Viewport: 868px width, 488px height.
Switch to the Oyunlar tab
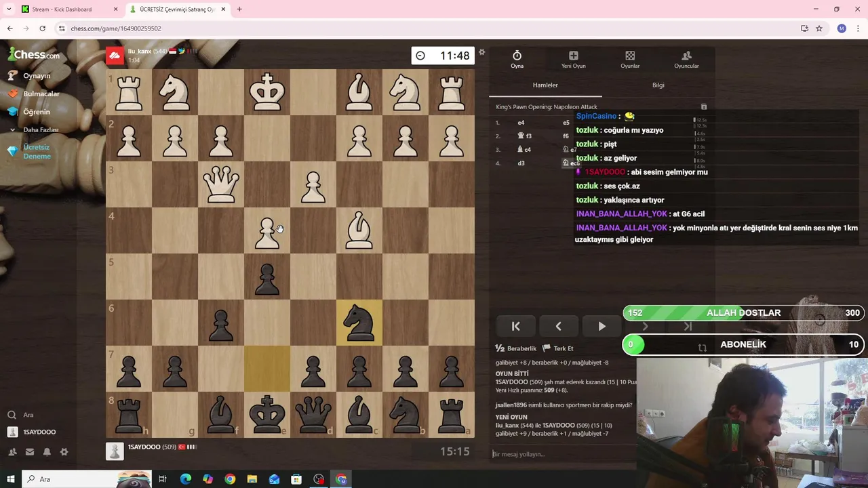point(630,60)
